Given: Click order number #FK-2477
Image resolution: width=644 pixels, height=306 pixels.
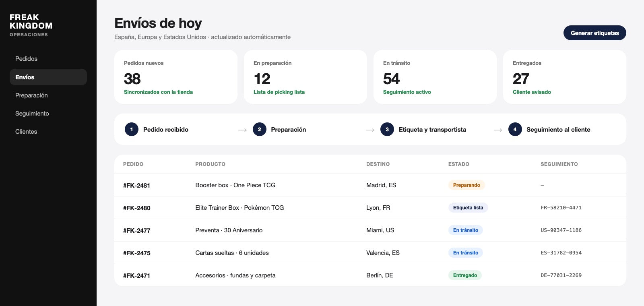Looking at the screenshot, I should pyautogui.click(x=137, y=231).
